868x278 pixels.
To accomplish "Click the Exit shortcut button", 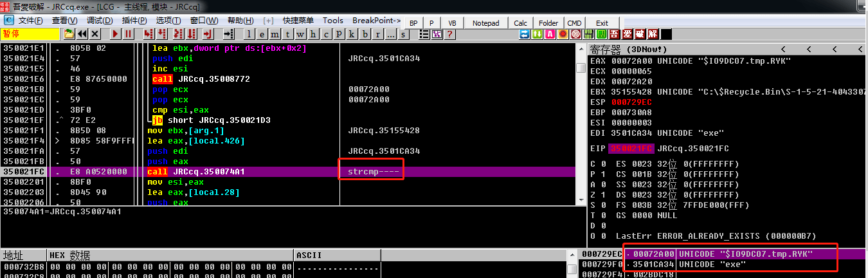I will [x=602, y=23].
